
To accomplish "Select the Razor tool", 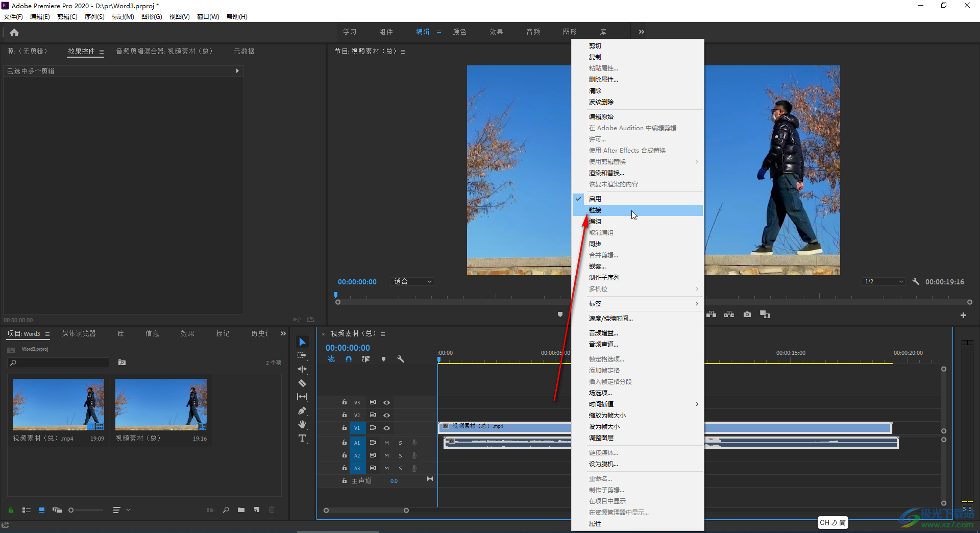I will (x=302, y=383).
